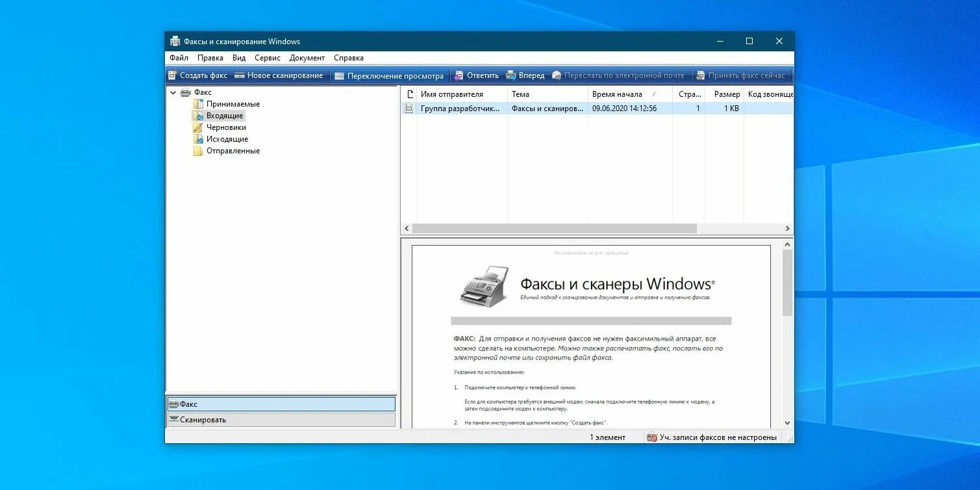Screen dimensions: 980x490
Task: Minimize the Факсы и сканирование window
Action: 720,41
